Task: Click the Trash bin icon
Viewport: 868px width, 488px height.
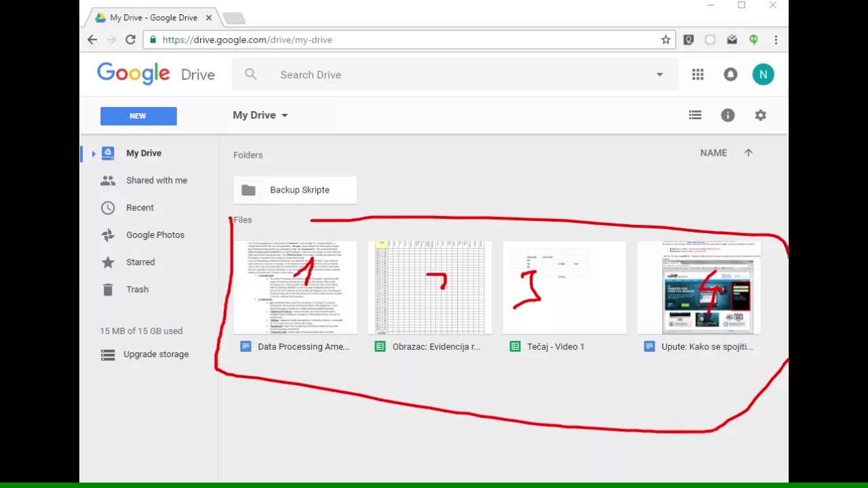Action: [108, 289]
